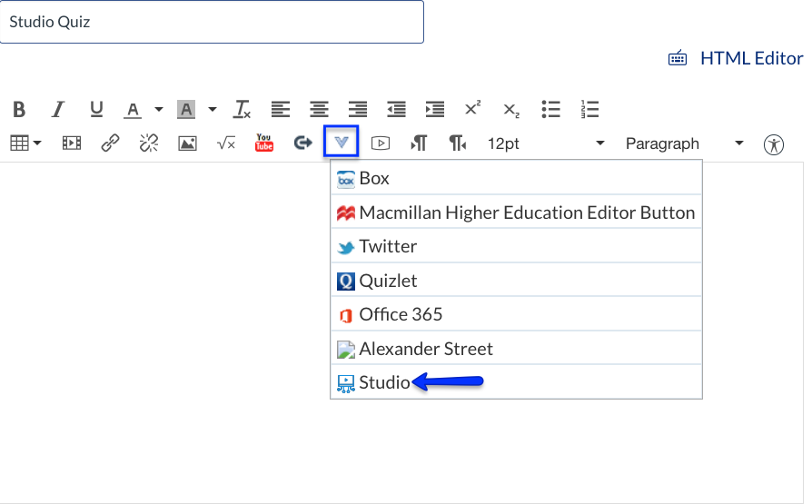Apply subscript formatting
The width and height of the screenshot is (812, 504).
tap(511, 110)
